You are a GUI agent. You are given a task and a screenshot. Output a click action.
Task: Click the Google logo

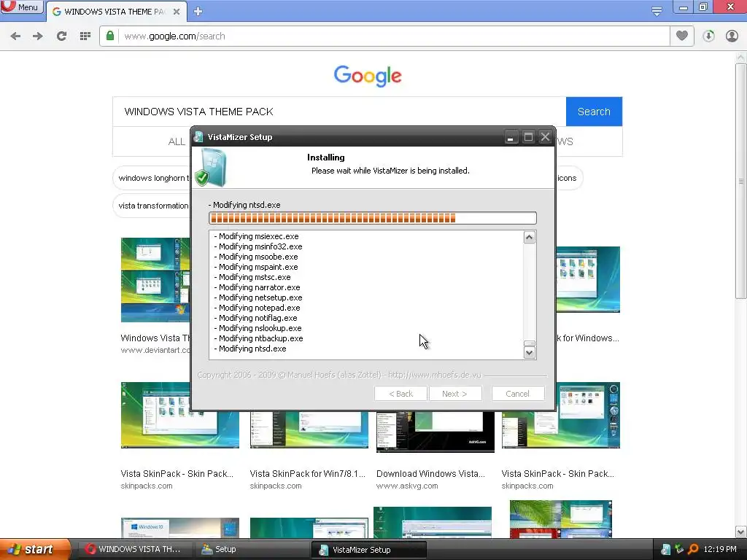click(368, 76)
